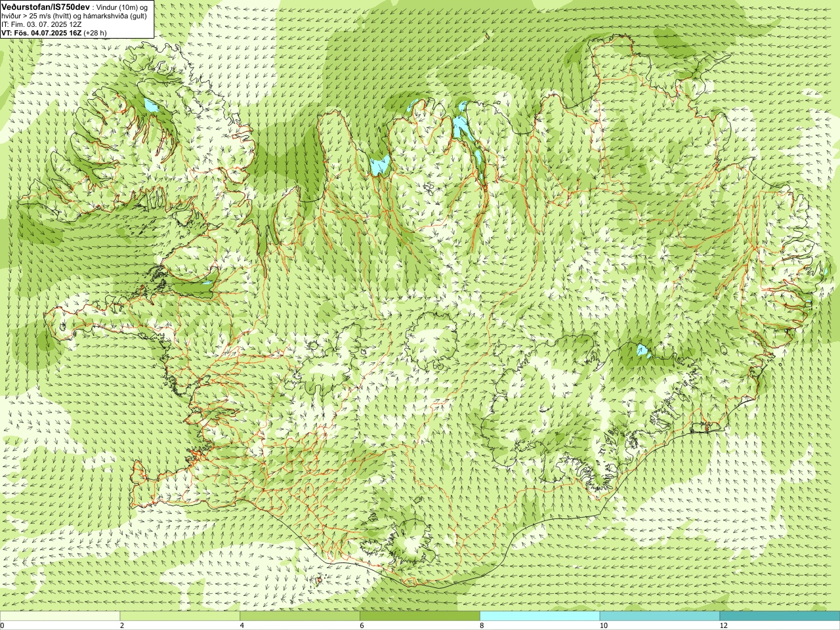Image resolution: width=840 pixels, height=630 pixels.
Task: Click the teal legend swatch above 12 m/s
Action: [780, 616]
